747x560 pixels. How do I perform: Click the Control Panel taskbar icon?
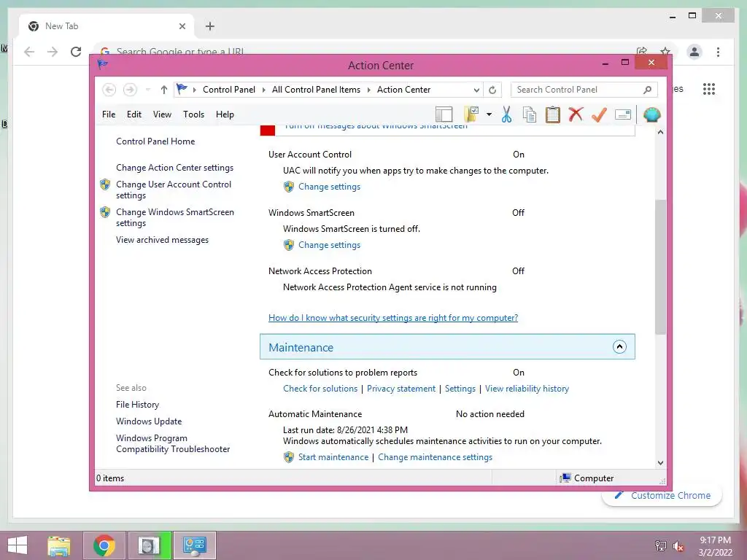(x=194, y=545)
